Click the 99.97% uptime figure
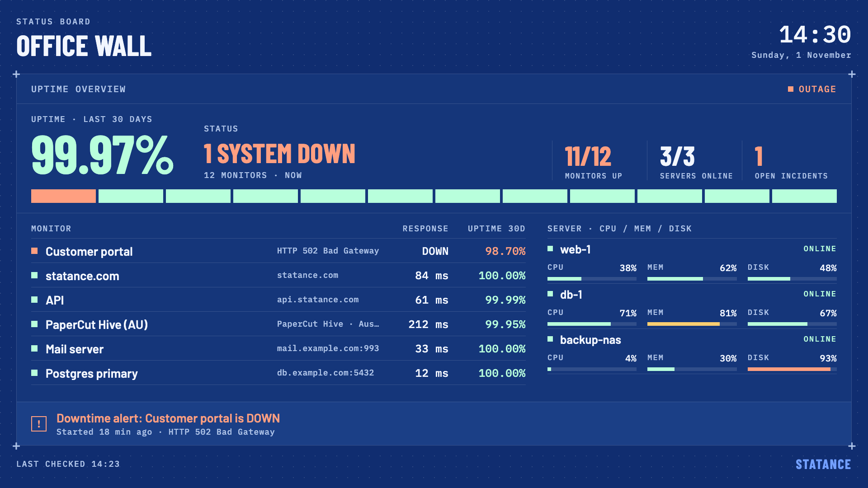This screenshot has width=868, height=488. point(102,155)
